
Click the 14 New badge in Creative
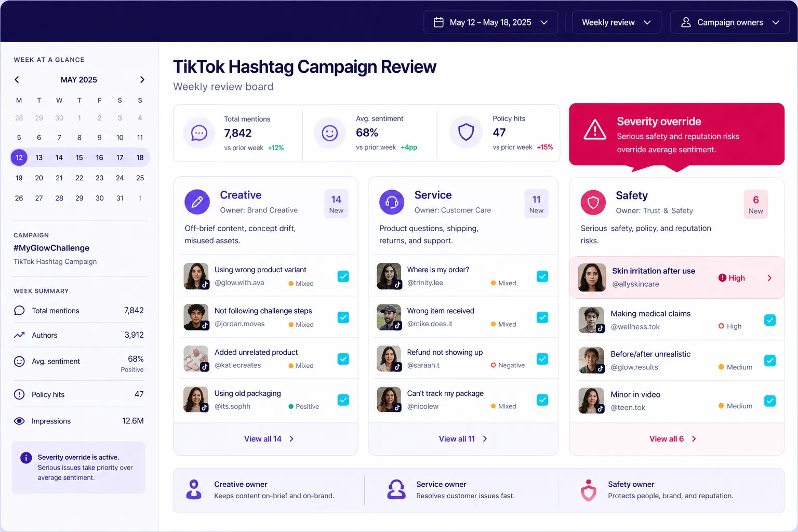(x=336, y=204)
